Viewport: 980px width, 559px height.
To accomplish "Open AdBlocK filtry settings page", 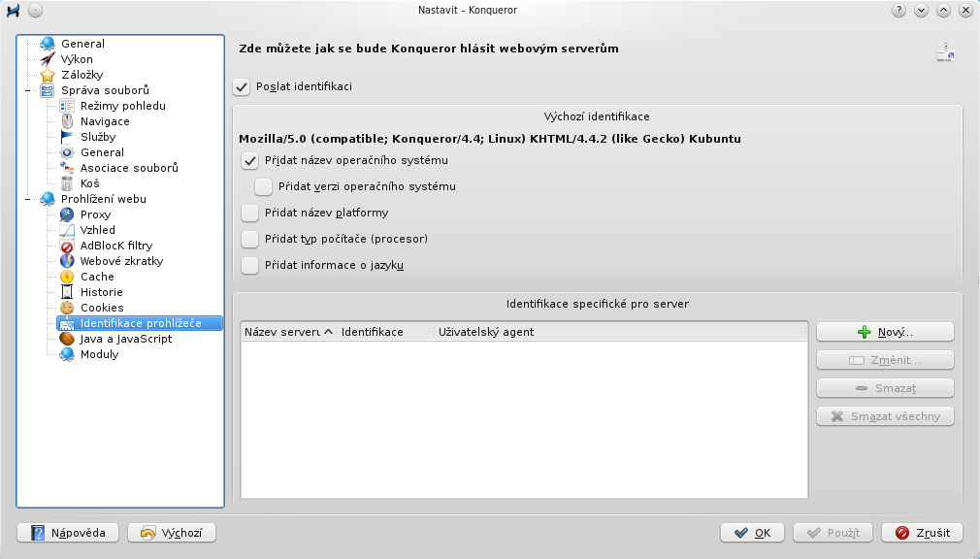I will click(116, 246).
